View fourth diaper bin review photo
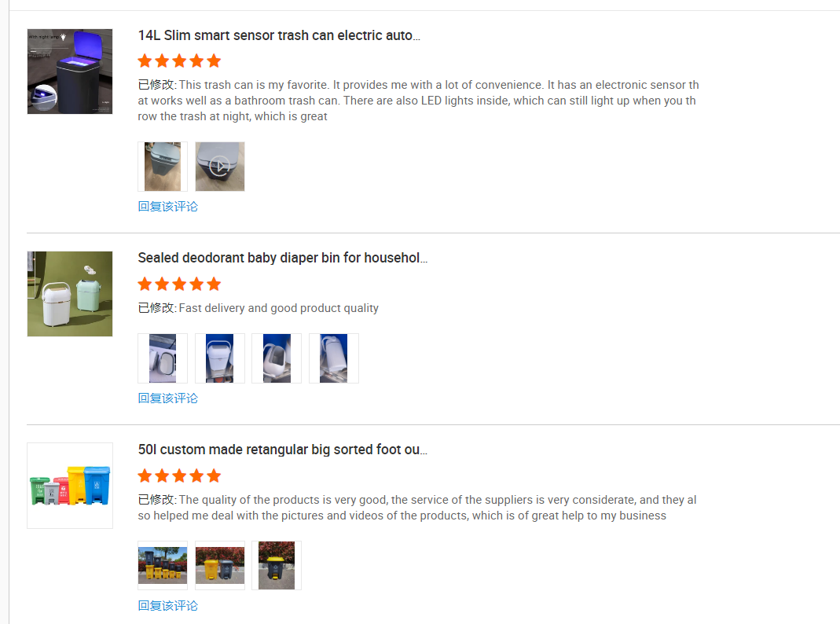This screenshot has height=624, width=840. (x=334, y=358)
